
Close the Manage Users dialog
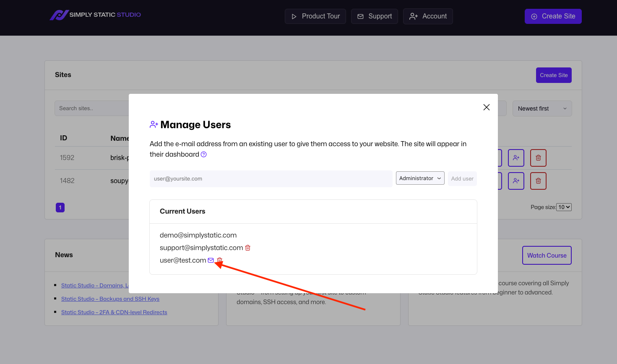coord(487,107)
